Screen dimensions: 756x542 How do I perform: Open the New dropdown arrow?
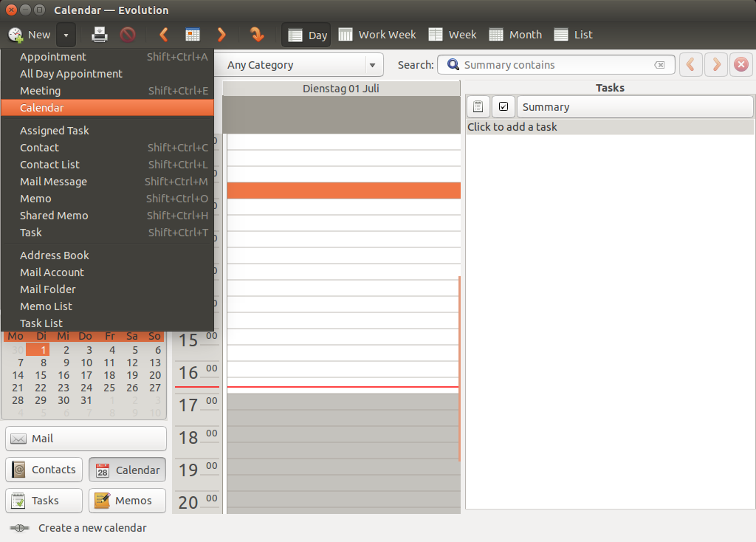pyautogui.click(x=66, y=35)
